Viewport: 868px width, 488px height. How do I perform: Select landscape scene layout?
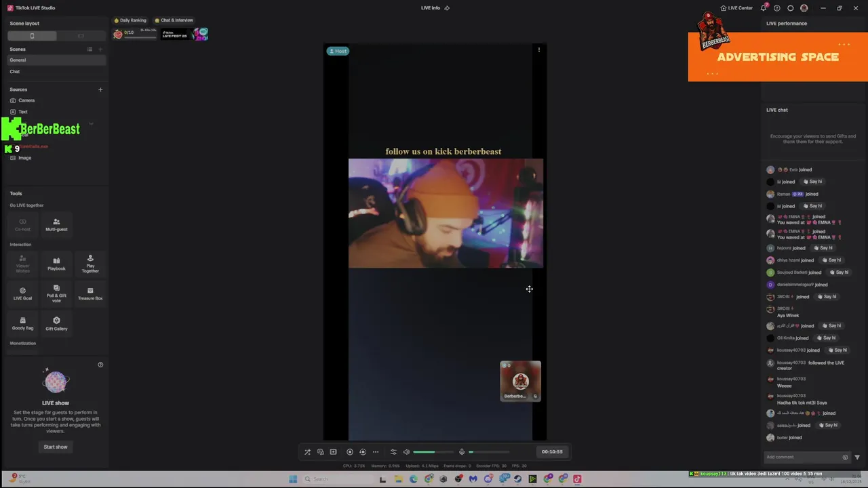click(81, 35)
